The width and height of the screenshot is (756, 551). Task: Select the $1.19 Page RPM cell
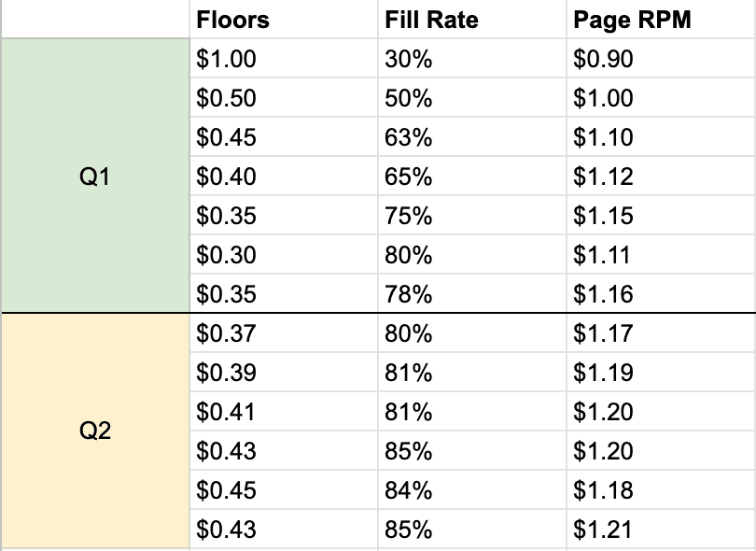(x=659, y=373)
